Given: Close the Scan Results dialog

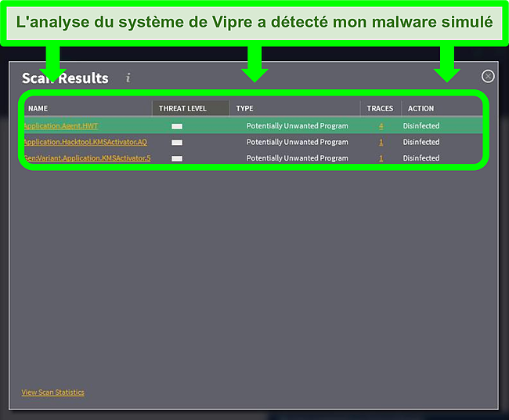Looking at the screenshot, I should click(x=488, y=76).
